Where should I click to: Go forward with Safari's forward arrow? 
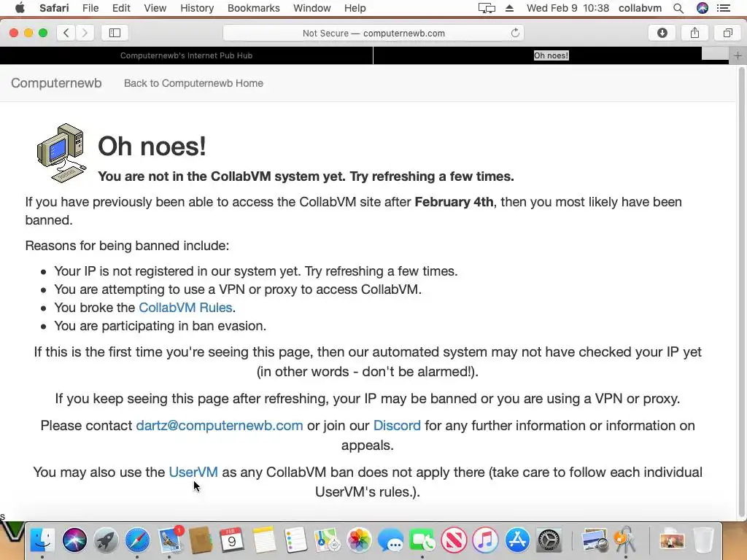(x=85, y=33)
